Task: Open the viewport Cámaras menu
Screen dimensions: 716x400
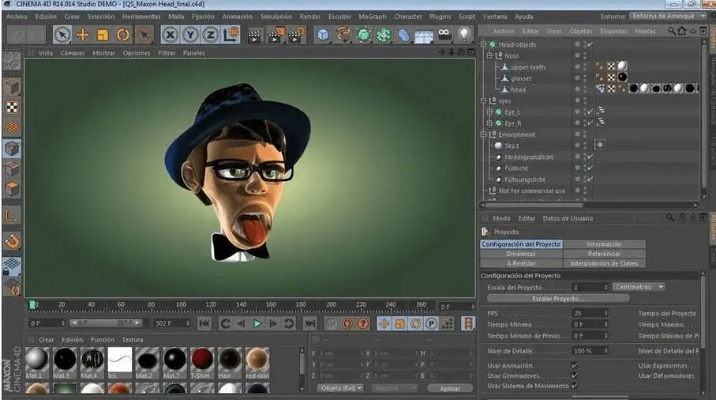Action: 73,53
